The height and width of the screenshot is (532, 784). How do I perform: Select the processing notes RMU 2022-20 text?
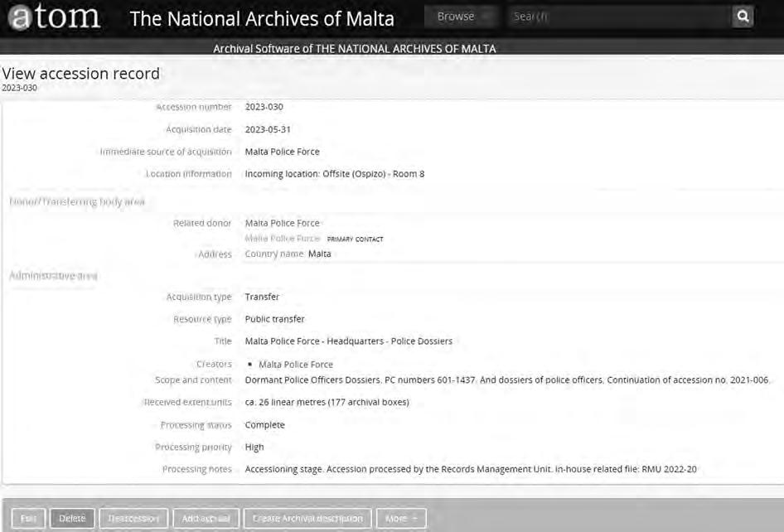pos(471,469)
